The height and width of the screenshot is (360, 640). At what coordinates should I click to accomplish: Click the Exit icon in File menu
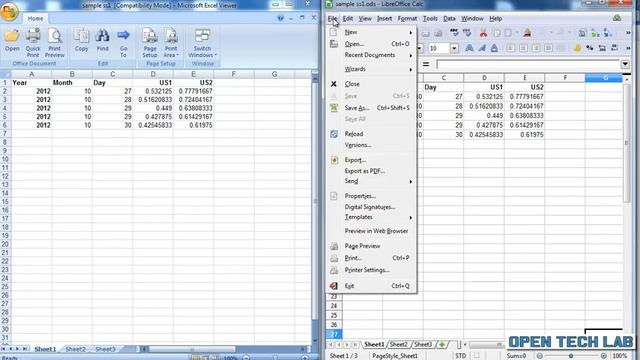point(334,286)
